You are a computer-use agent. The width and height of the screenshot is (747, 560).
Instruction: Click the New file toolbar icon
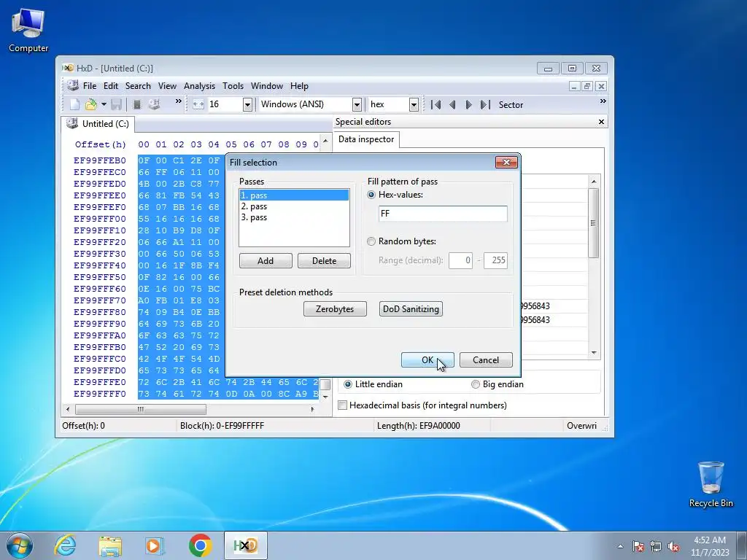pos(75,104)
